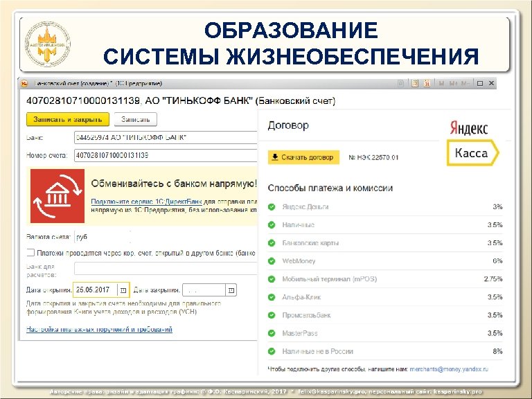532x399 pixels.
Task: Maximize the 1C bank account window
Action: tap(480, 83)
